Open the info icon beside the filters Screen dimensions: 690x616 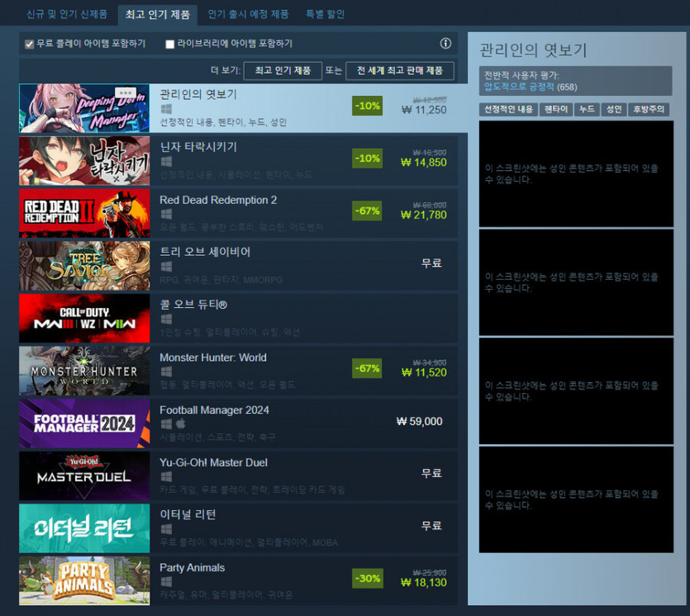(445, 43)
